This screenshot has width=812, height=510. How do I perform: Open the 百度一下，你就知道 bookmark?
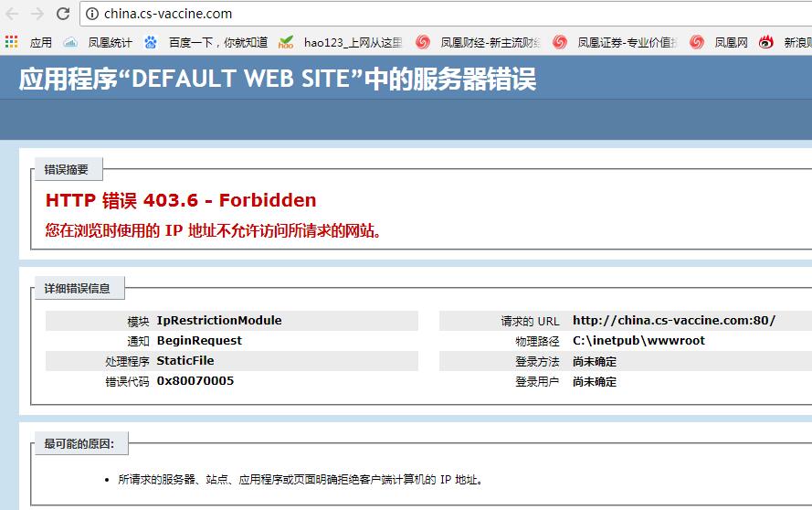(x=218, y=42)
